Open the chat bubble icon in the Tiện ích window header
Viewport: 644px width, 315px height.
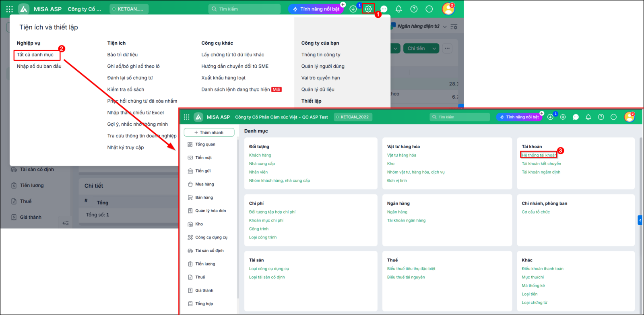(x=384, y=9)
